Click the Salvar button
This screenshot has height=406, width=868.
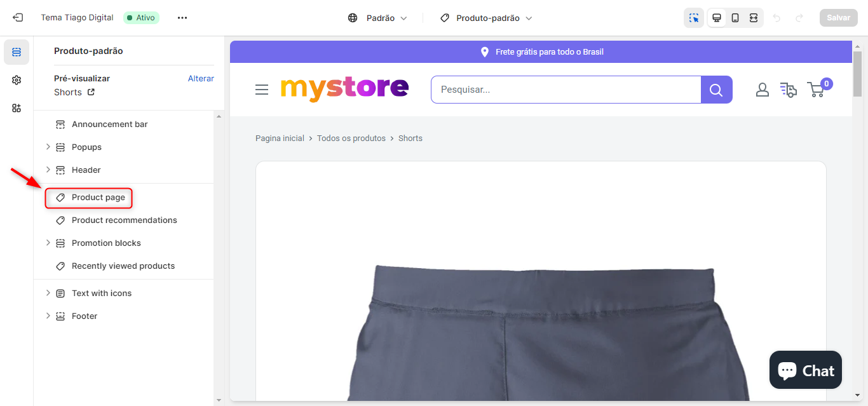coord(838,18)
